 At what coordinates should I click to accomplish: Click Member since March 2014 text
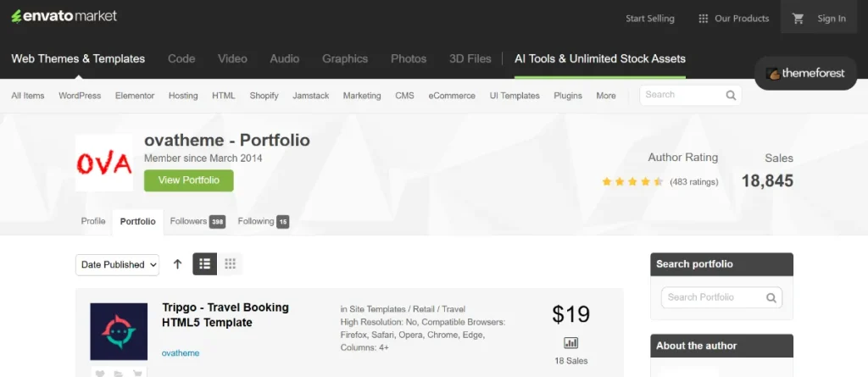point(203,158)
